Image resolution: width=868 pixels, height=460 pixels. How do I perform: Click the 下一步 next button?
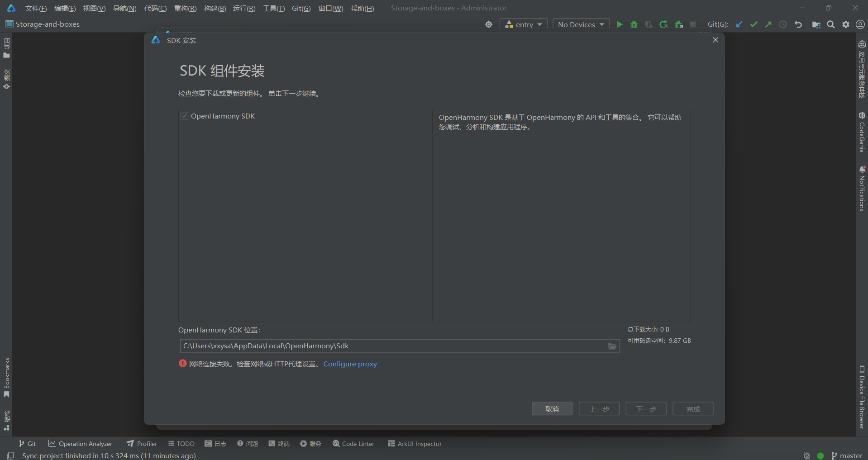click(x=646, y=409)
